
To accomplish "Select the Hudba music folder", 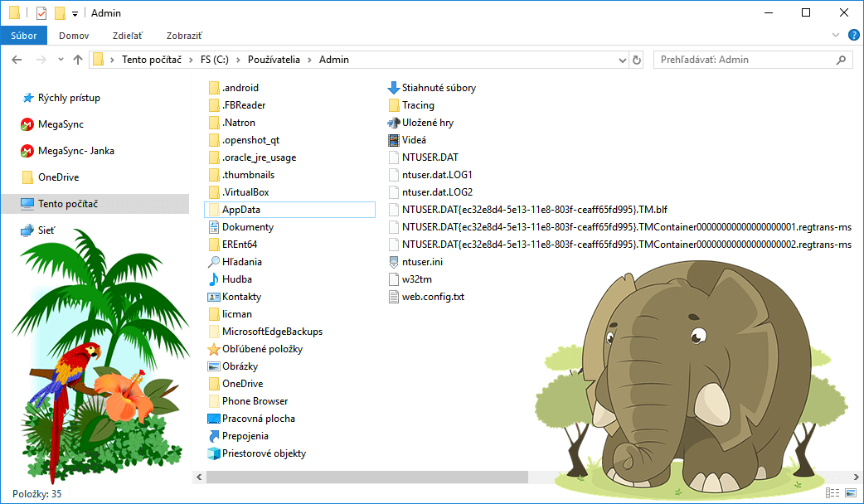I will (x=236, y=279).
